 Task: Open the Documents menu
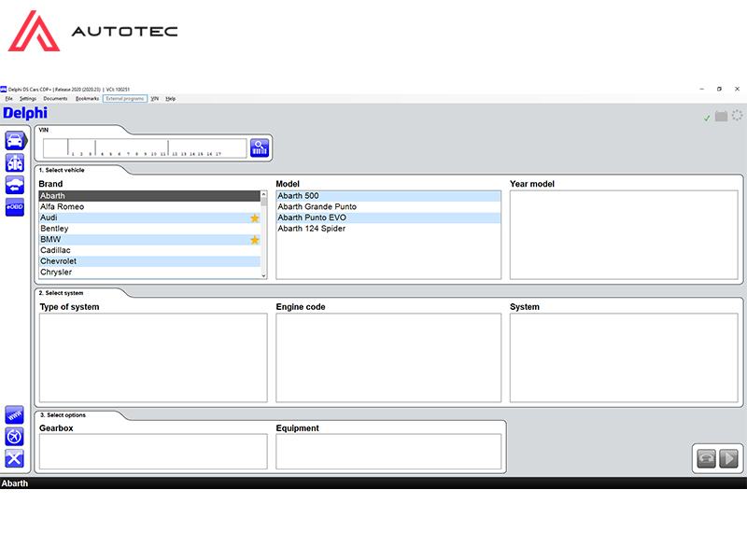pyautogui.click(x=55, y=99)
